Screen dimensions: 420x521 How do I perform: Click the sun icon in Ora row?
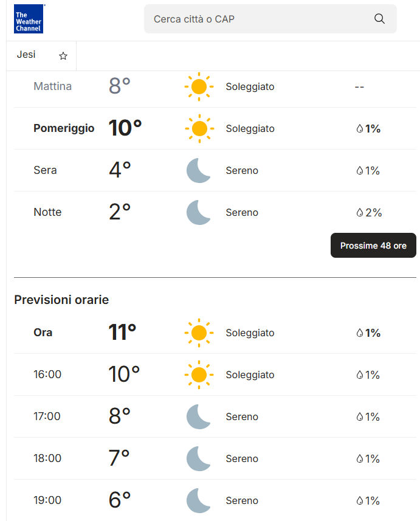(x=199, y=333)
